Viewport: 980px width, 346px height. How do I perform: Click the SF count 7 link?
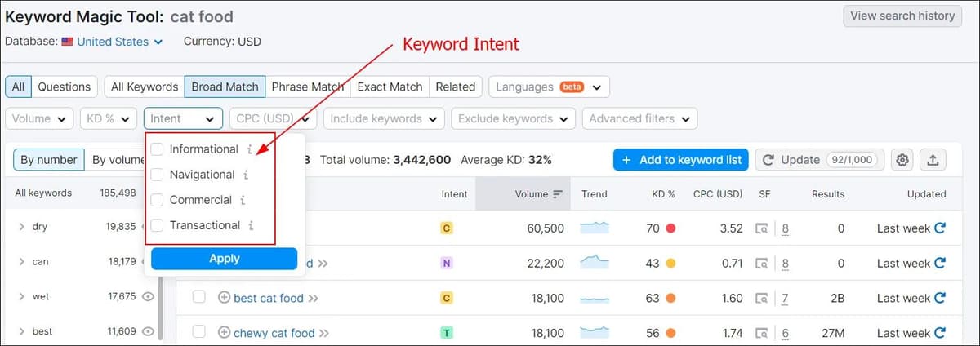click(785, 299)
